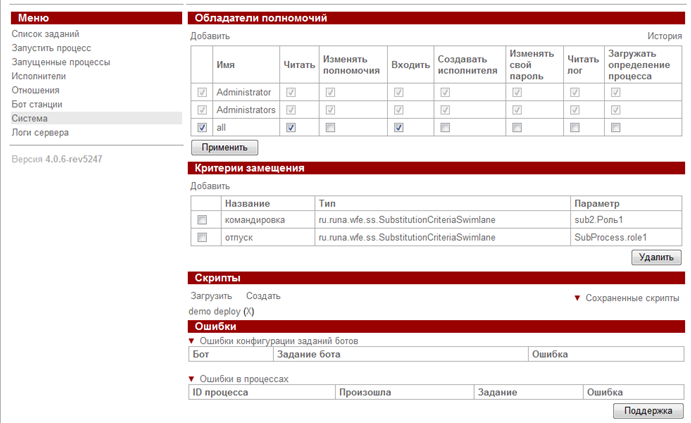This screenshot has width=691, height=423.
Task: Select the командировка criteria checkbox
Action: pos(202,219)
